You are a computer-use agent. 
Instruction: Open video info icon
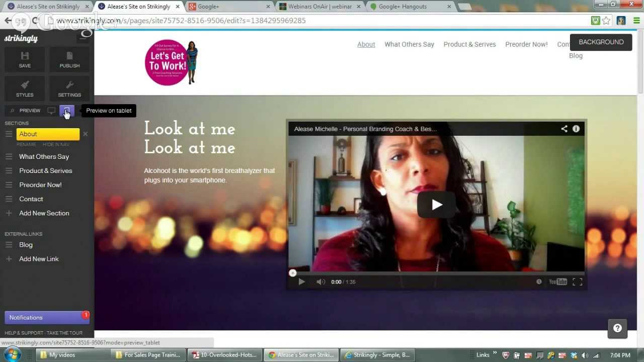click(x=576, y=129)
